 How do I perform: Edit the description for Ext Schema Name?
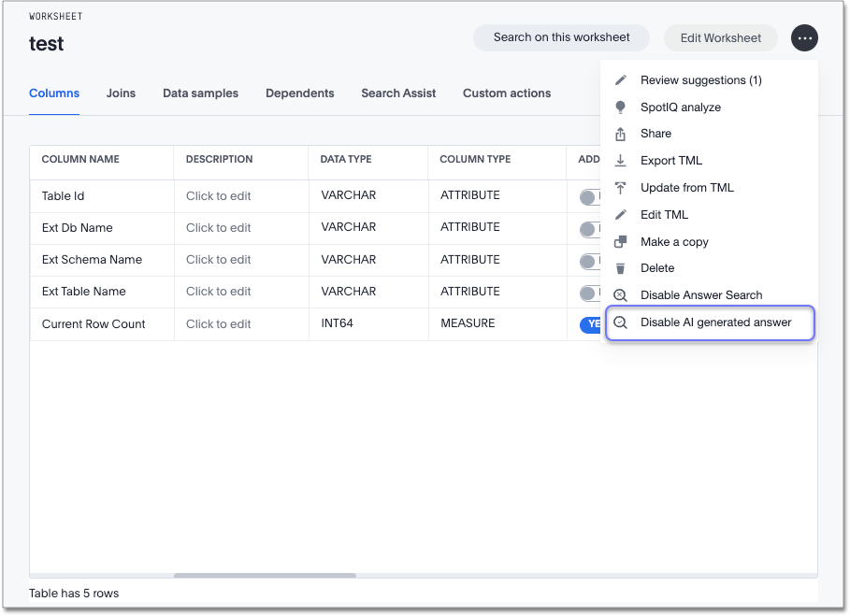(219, 260)
